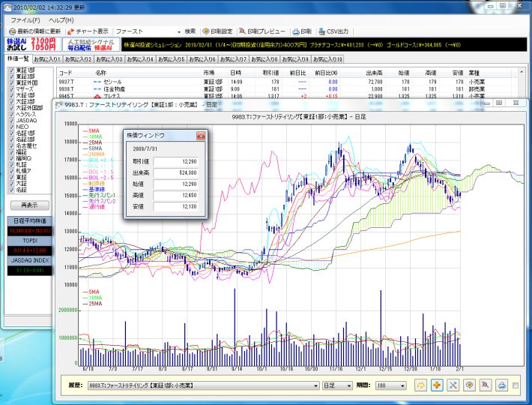The width and height of the screenshot is (532, 405).
Task: Open 印刷プレビュー print preview
Action: 262,31
